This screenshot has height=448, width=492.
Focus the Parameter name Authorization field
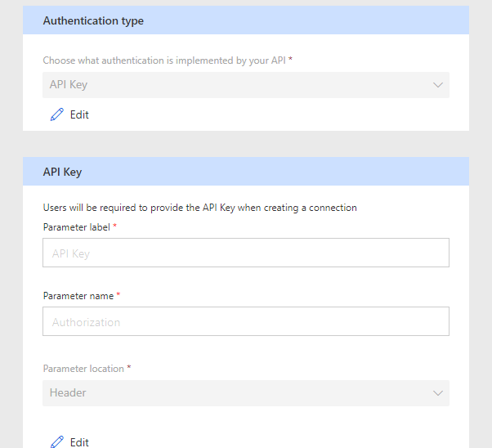[246, 322]
